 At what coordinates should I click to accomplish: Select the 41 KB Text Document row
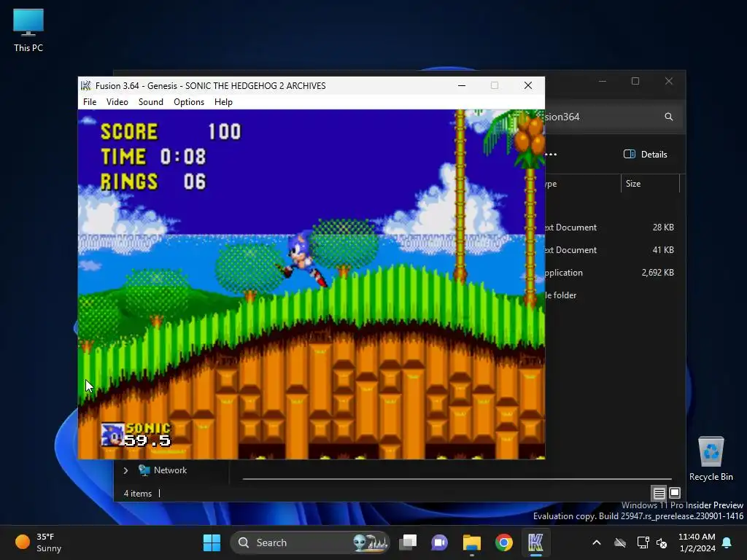pyautogui.click(x=612, y=250)
